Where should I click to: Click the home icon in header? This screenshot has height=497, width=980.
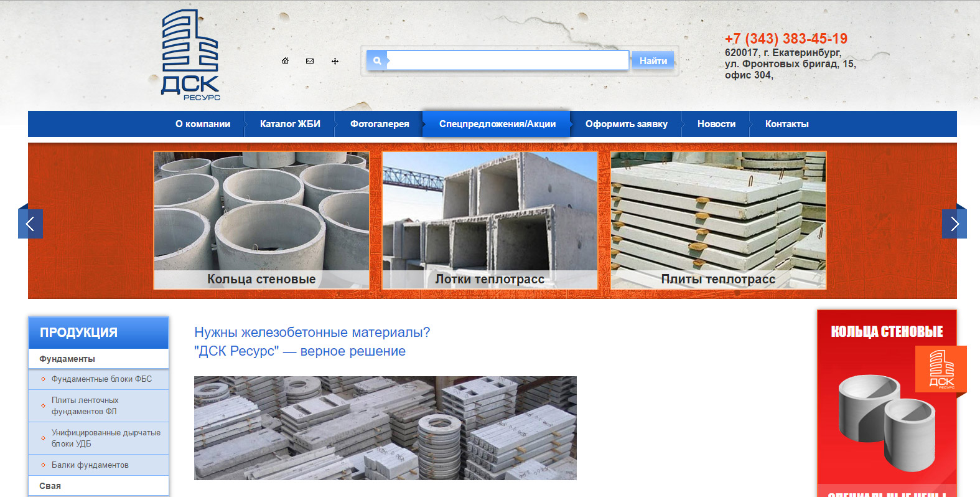pyautogui.click(x=285, y=61)
